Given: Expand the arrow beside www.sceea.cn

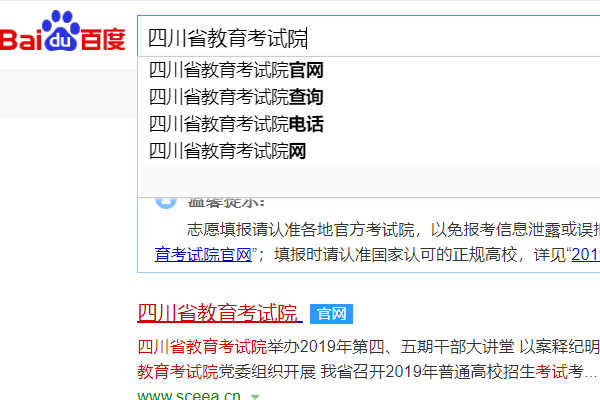Looking at the screenshot, I should [x=255, y=397].
